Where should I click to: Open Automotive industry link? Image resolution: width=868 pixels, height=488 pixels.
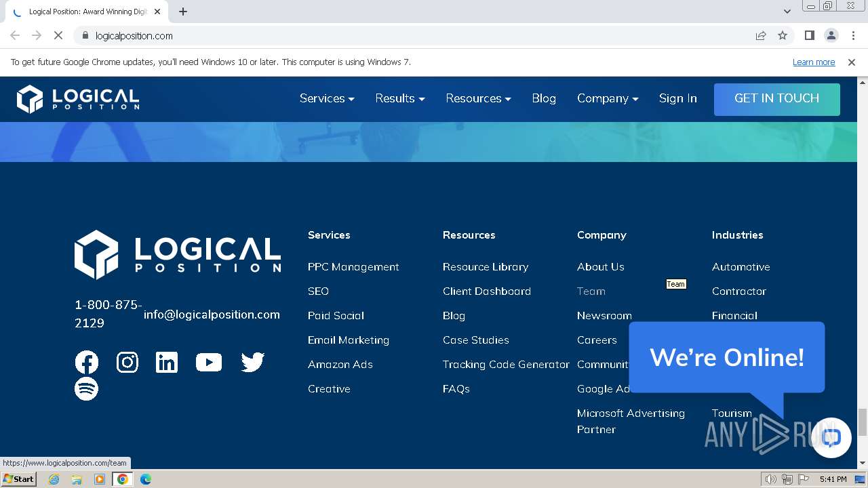coord(741,267)
